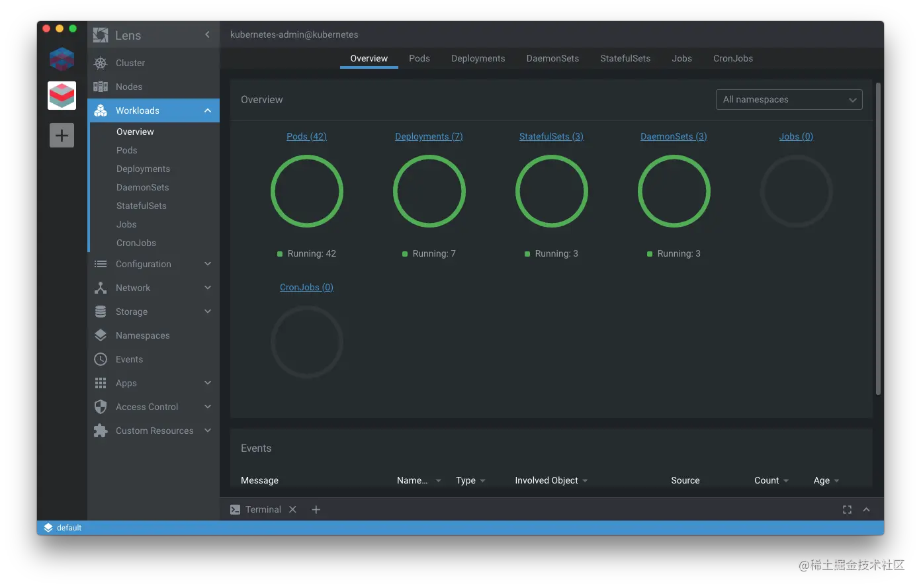Screen dimensions: 921x588
Task: Click the vertical scrollbar in main panel
Action: [878, 239]
